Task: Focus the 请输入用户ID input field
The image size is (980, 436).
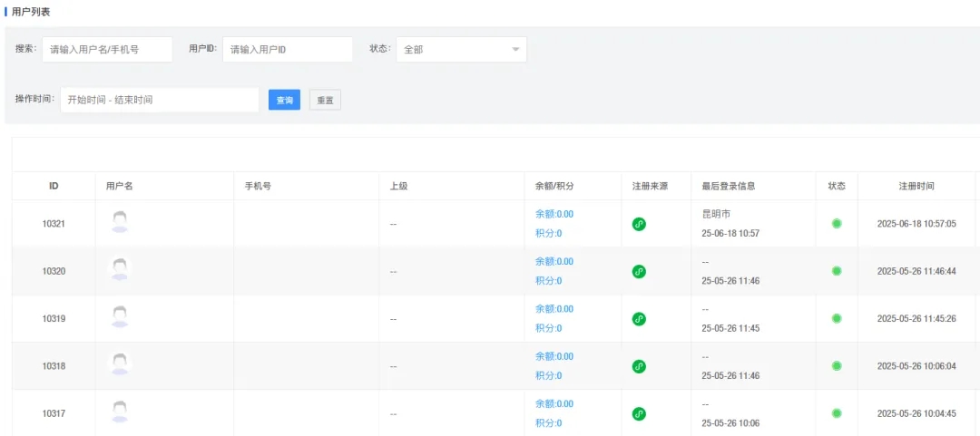Action: tap(287, 50)
